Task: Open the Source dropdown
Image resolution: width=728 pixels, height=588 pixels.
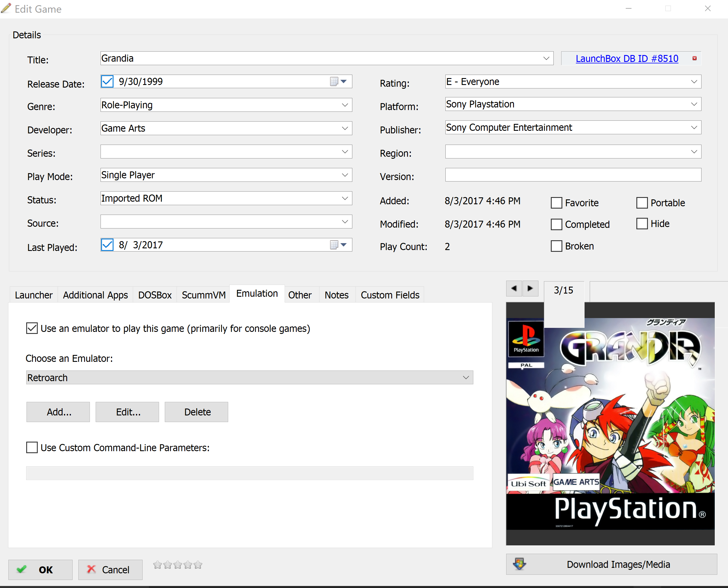Action: pyautogui.click(x=345, y=222)
